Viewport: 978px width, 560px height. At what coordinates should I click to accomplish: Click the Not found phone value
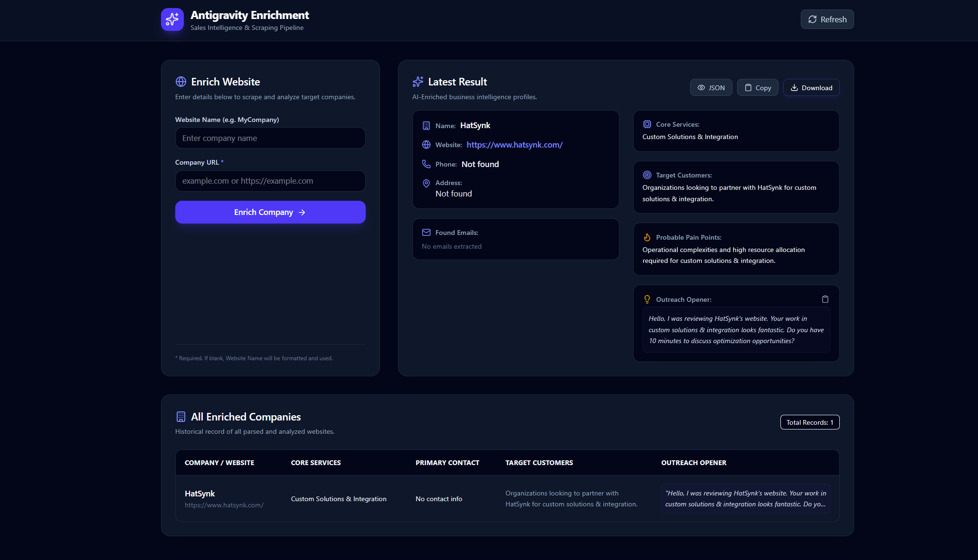[x=480, y=164]
